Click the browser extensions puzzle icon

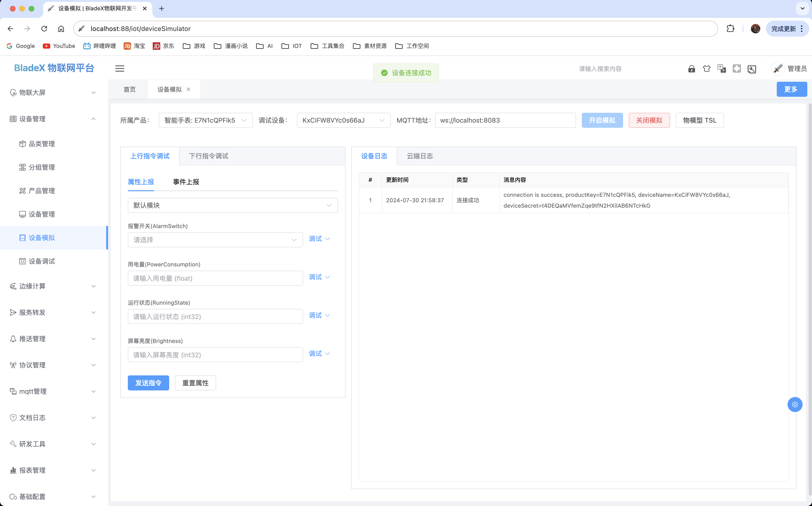coord(730,29)
